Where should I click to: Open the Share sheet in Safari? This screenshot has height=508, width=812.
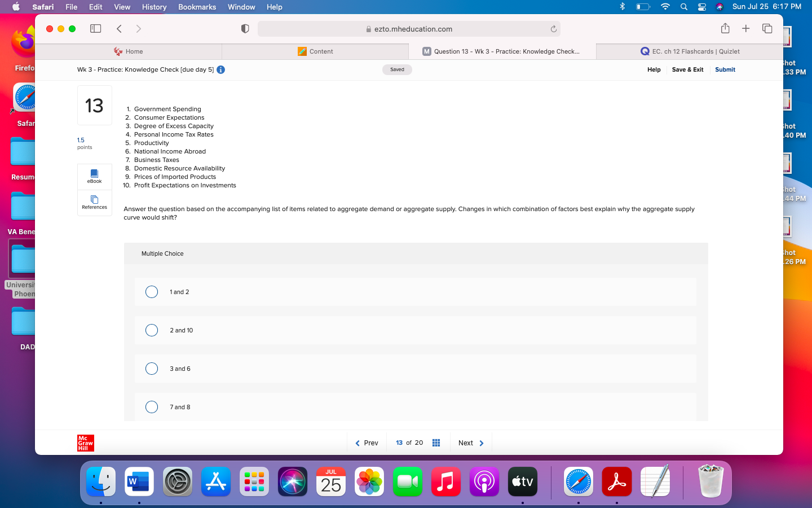[x=725, y=28]
